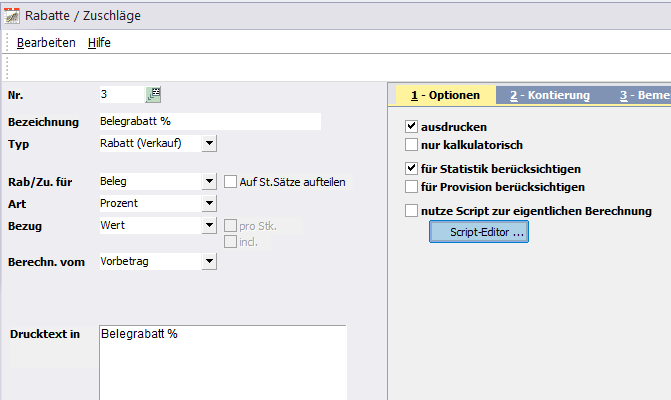Click inside the Drucktext text area
This screenshot has width=671, height=400.
223,363
